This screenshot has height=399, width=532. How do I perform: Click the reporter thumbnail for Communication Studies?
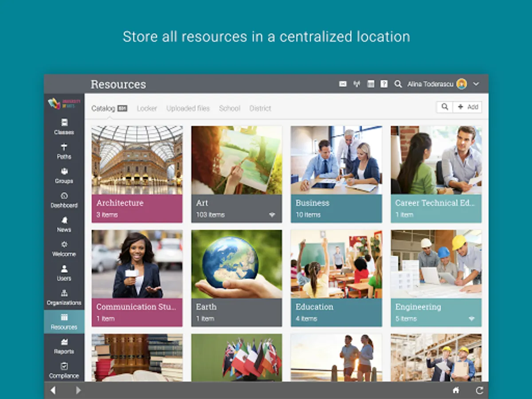tap(137, 264)
